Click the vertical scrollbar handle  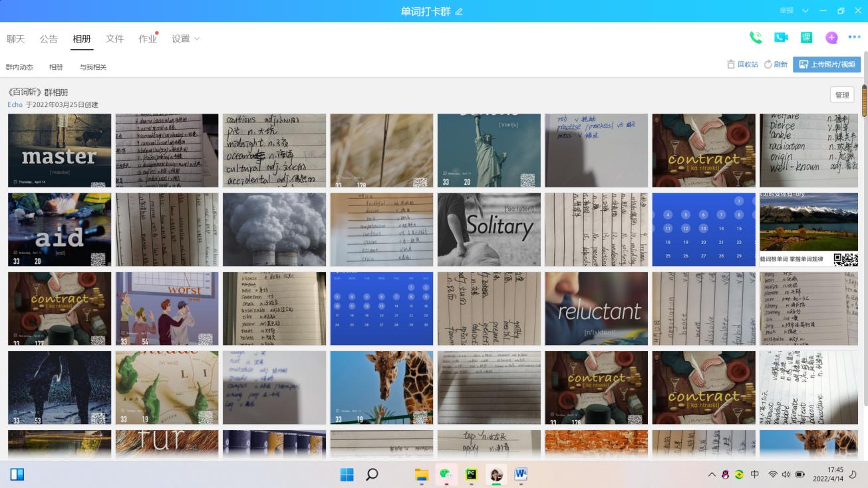pos(865,101)
